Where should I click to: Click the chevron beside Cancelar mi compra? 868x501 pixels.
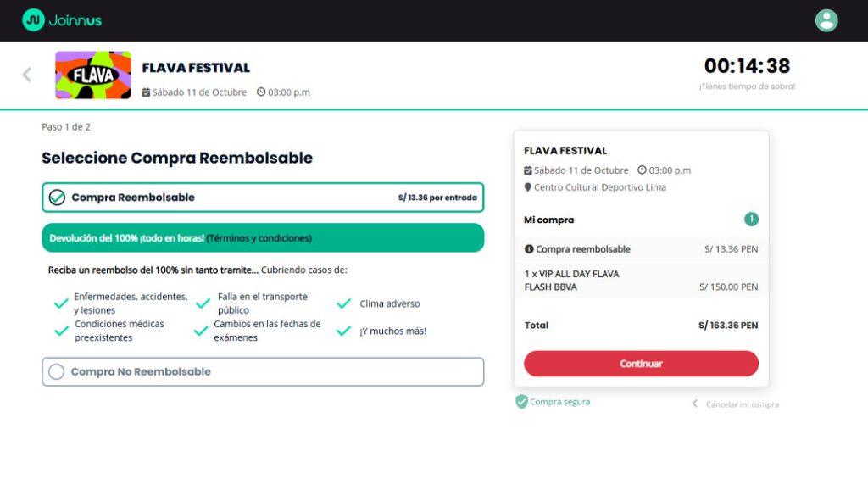pyautogui.click(x=695, y=404)
